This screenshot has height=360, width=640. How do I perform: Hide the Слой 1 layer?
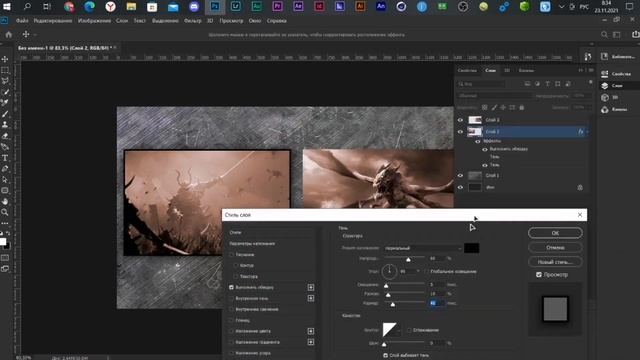tap(460, 176)
